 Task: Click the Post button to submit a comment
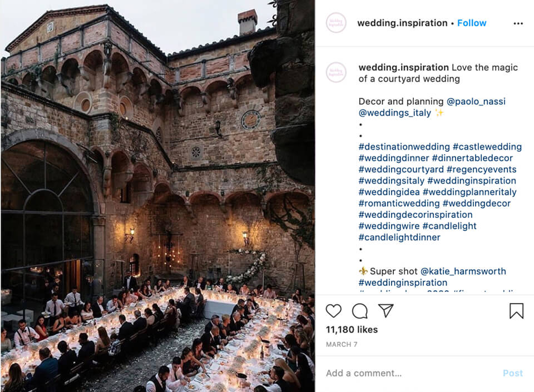513,373
